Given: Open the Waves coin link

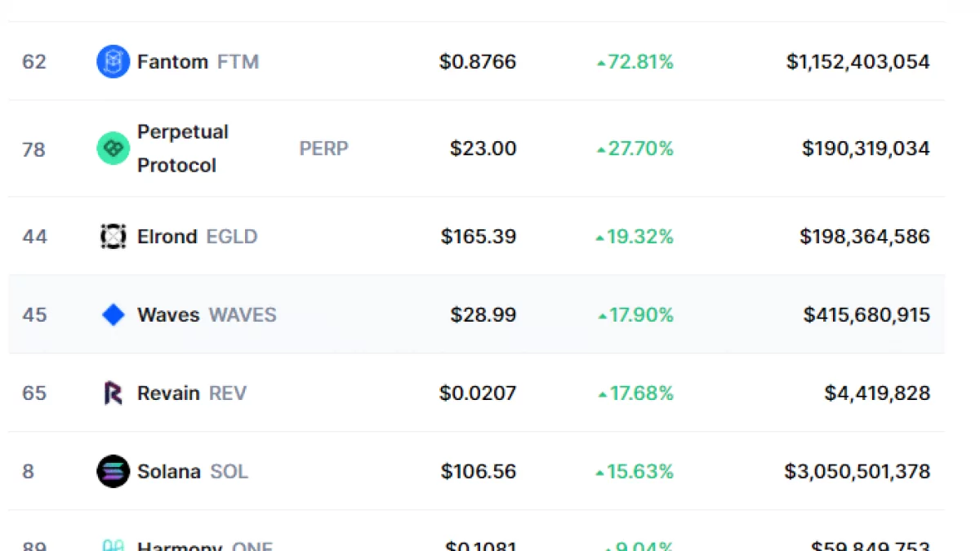Looking at the screenshot, I should point(168,315).
